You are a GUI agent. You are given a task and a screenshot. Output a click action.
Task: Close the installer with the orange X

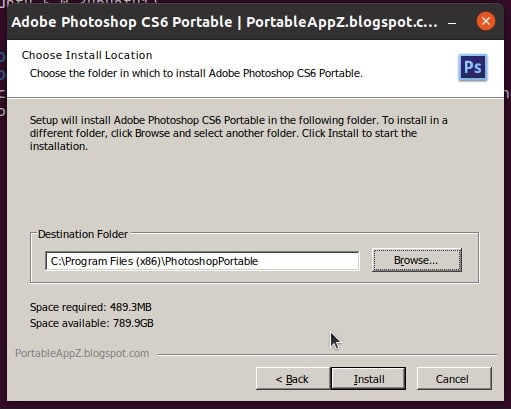click(x=486, y=21)
